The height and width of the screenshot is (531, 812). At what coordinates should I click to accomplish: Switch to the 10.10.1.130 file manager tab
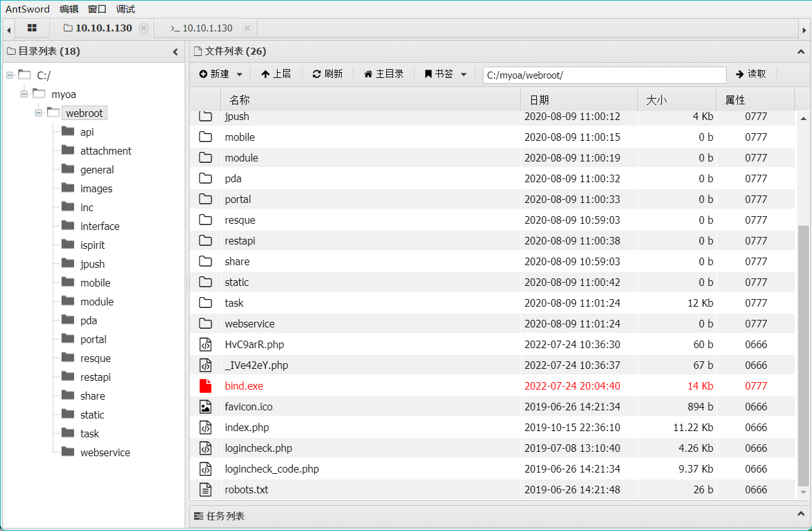98,28
